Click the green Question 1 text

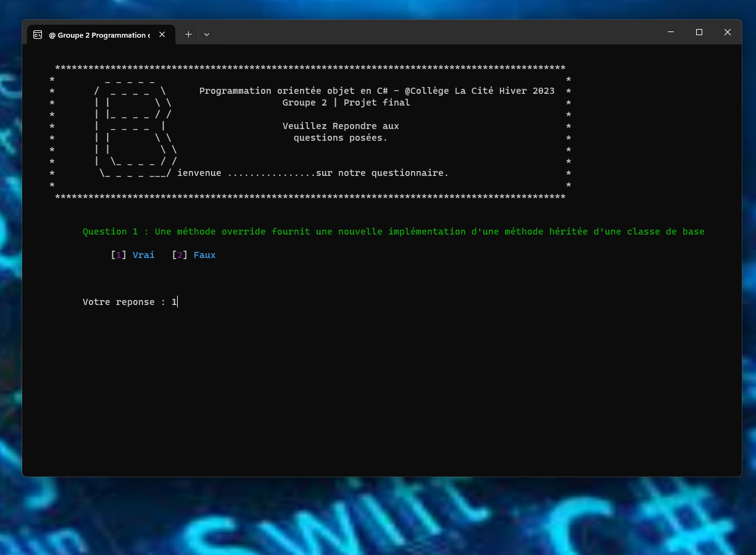pos(393,232)
